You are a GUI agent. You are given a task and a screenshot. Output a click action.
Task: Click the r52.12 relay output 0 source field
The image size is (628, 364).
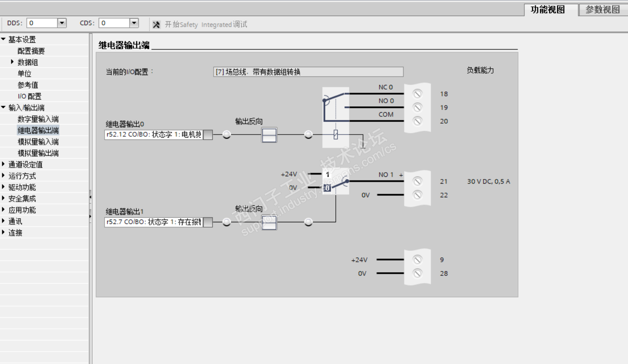(154, 135)
